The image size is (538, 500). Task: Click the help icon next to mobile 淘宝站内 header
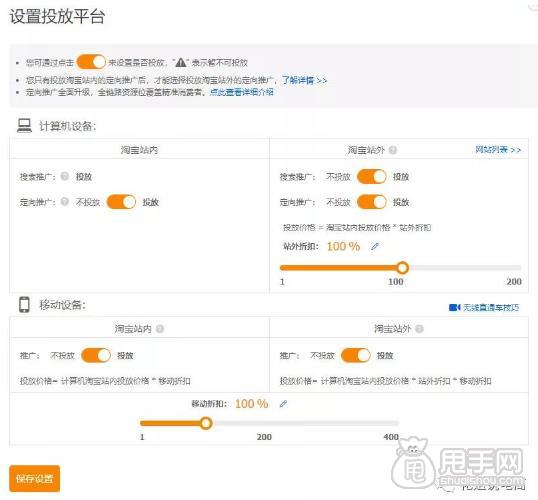pos(160,329)
